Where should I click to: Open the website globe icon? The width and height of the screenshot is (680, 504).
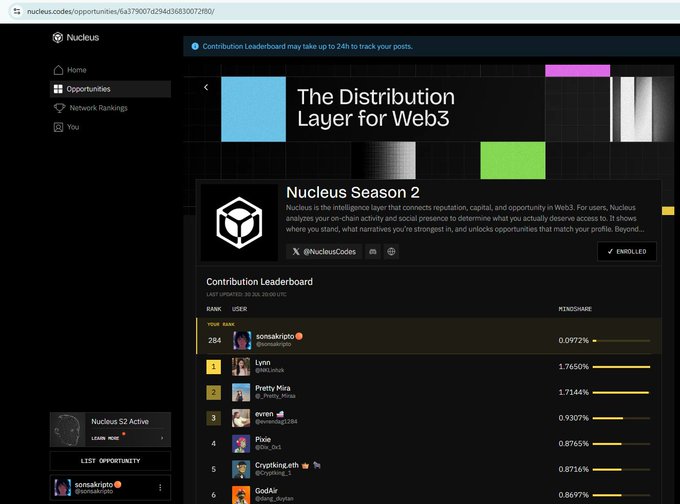click(x=391, y=252)
